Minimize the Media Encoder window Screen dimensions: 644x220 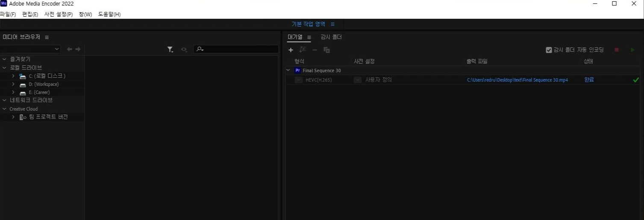pyautogui.click(x=595, y=4)
